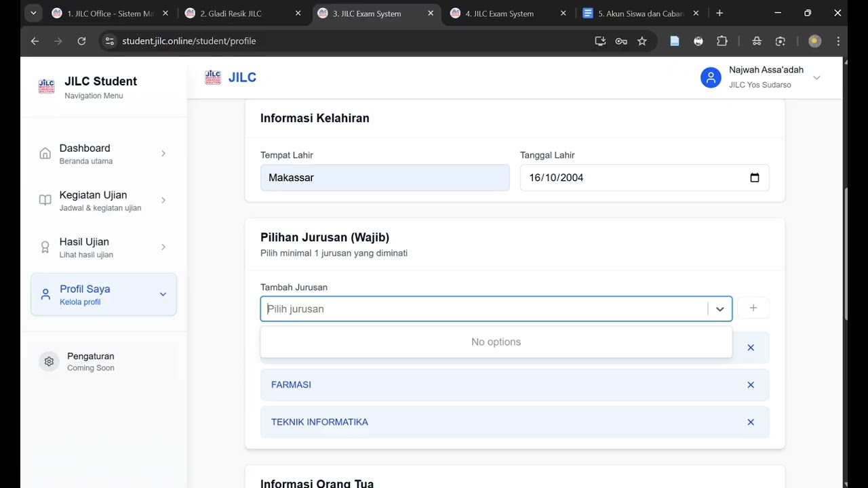
Task: Expand the Najwah Assa'adah account menu chevron
Action: click(816, 78)
